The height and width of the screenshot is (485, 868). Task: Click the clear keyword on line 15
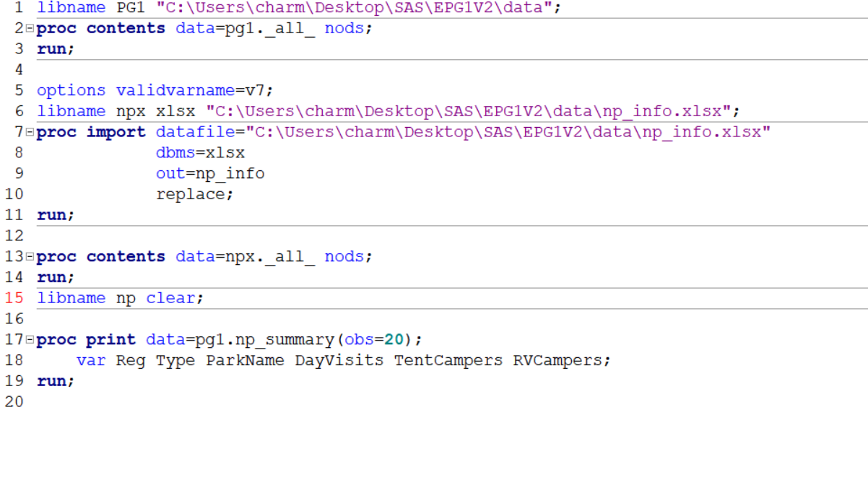tap(170, 297)
